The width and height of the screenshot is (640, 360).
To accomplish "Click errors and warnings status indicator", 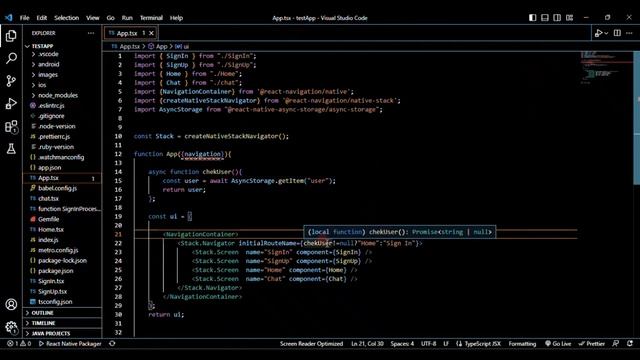I will coord(19,344).
